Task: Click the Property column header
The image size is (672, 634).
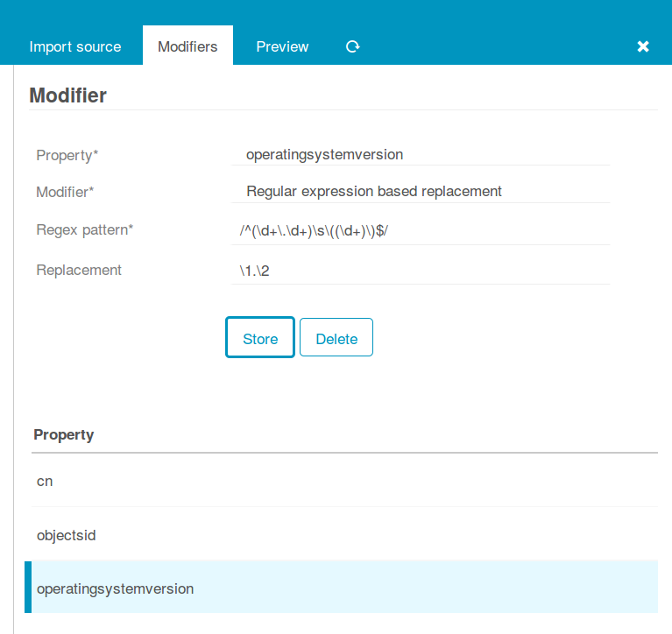Action: click(63, 435)
